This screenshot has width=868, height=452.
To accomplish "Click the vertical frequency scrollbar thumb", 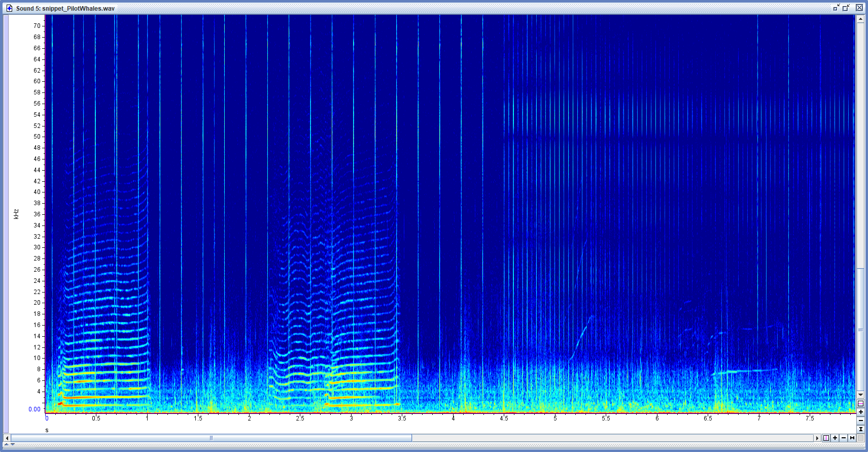I will tap(860, 330).
